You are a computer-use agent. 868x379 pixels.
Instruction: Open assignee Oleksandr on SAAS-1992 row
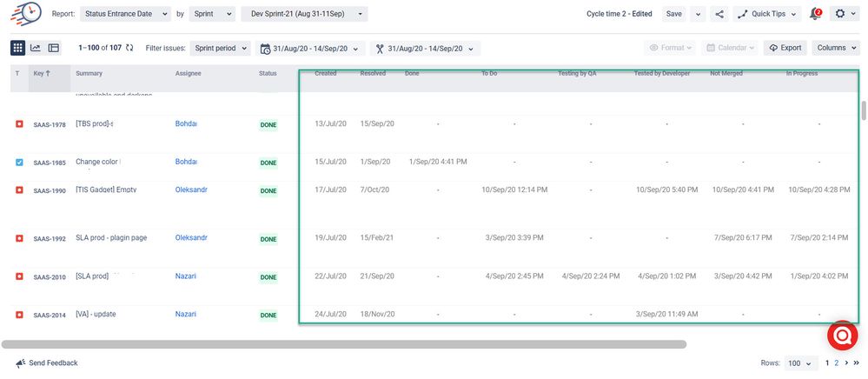coord(191,237)
